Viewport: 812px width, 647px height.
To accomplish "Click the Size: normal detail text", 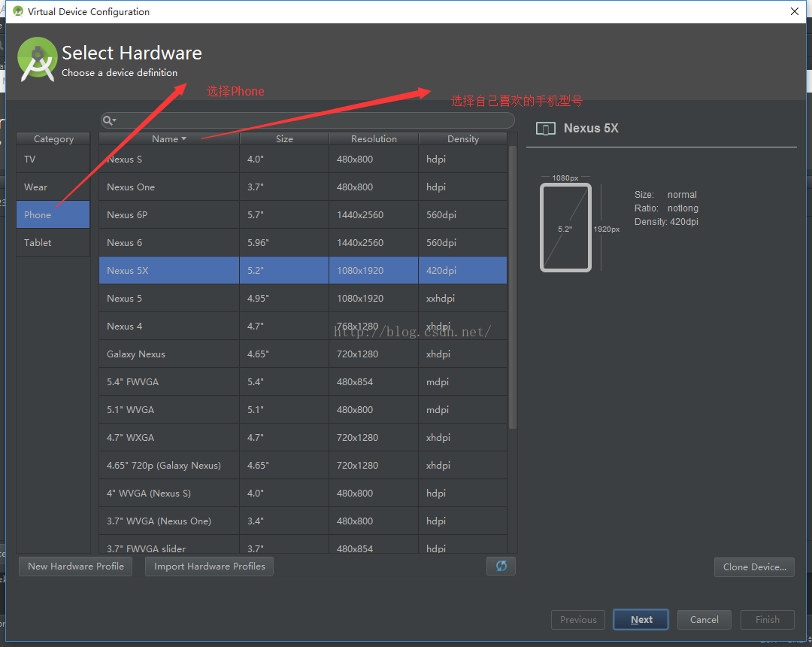I will [x=665, y=195].
